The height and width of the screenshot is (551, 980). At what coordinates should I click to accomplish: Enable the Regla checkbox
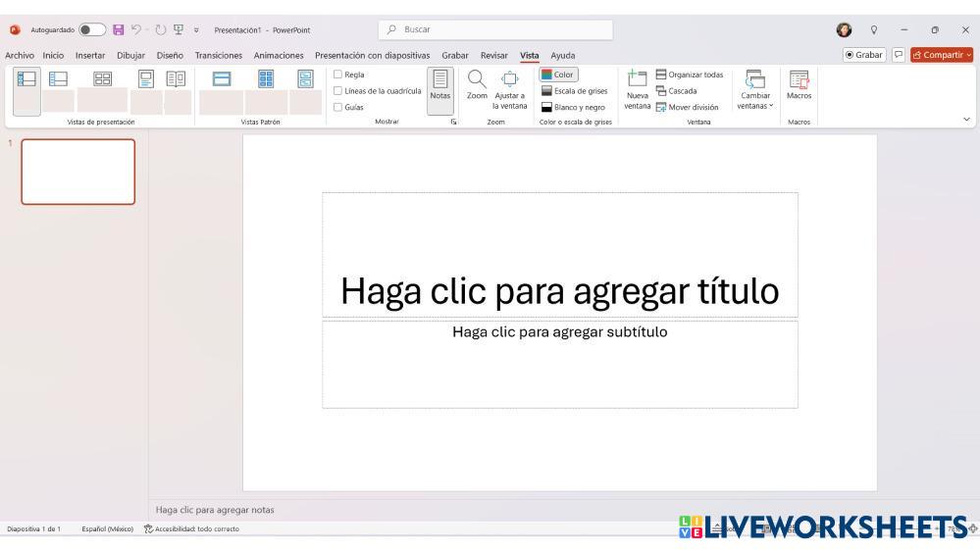click(x=338, y=75)
